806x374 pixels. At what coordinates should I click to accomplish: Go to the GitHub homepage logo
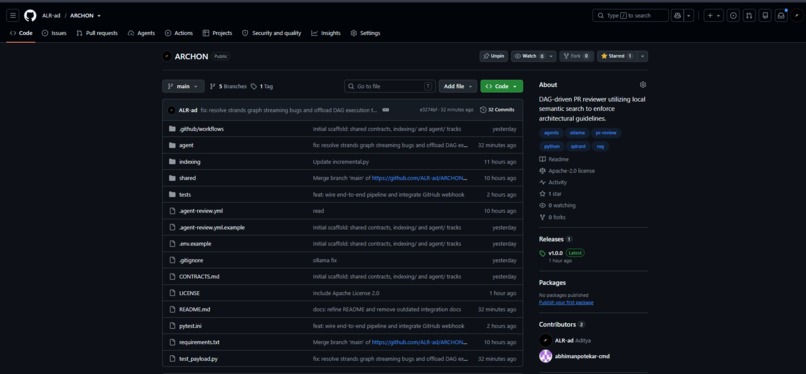click(30, 15)
